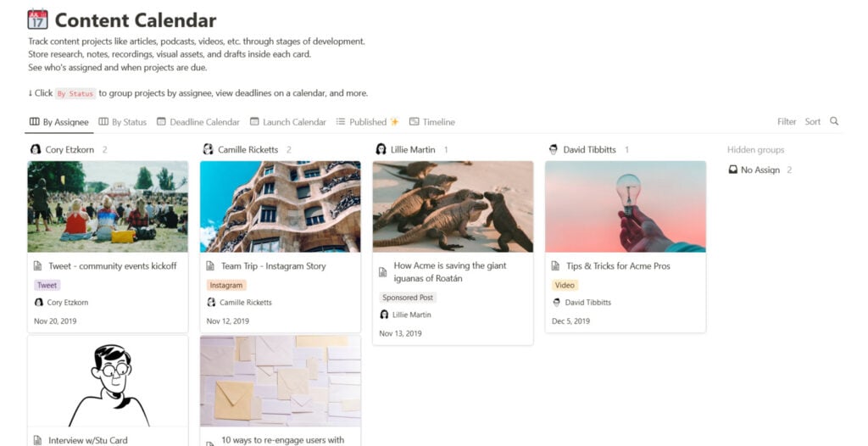Open the iguanas cover image card
The height and width of the screenshot is (446, 868).
453,206
